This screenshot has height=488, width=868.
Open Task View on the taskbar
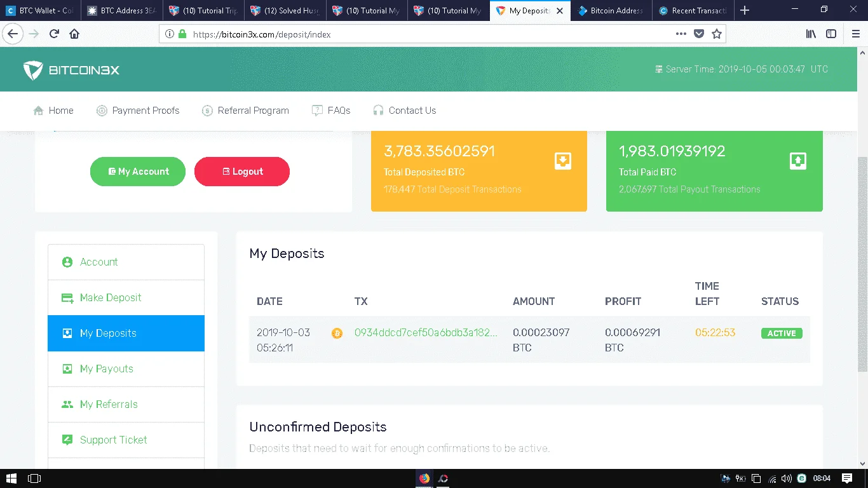click(x=34, y=478)
